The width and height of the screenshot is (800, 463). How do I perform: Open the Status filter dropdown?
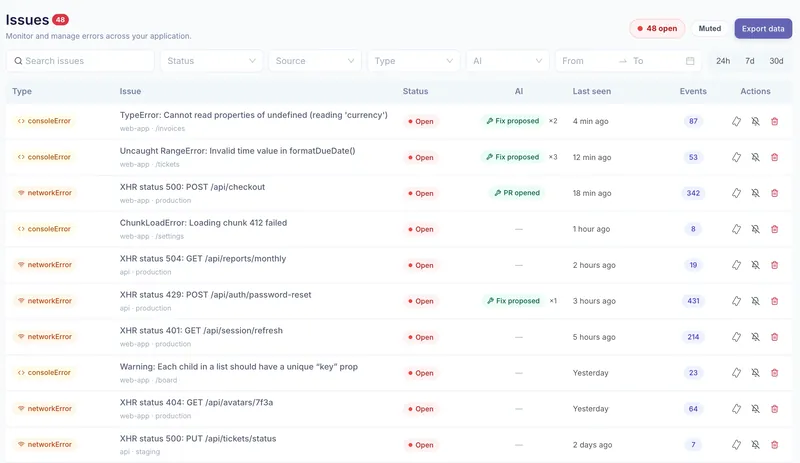coord(212,61)
